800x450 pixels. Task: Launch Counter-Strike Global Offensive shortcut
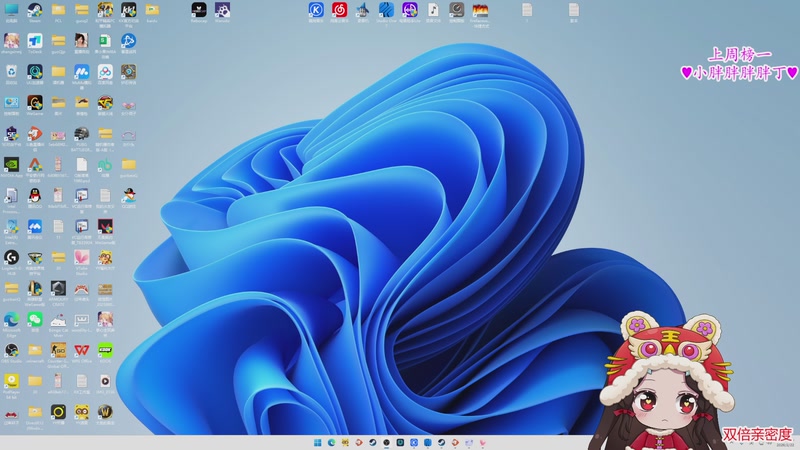(x=58, y=351)
